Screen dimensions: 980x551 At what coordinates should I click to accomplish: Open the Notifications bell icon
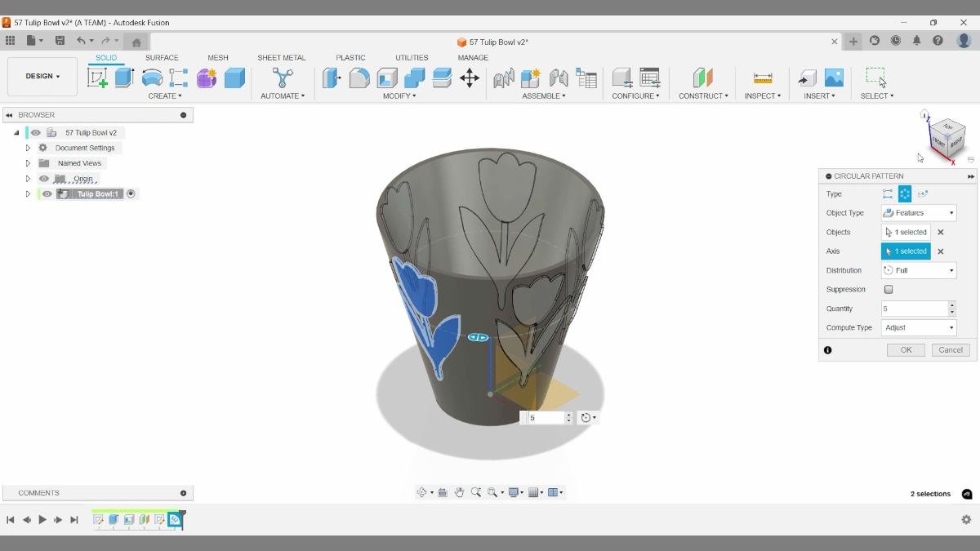click(x=916, y=41)
